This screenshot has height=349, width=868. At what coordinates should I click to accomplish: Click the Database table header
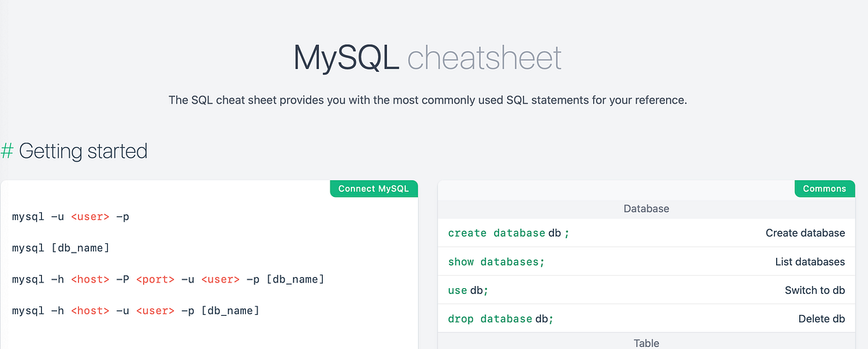coord(646,209)
